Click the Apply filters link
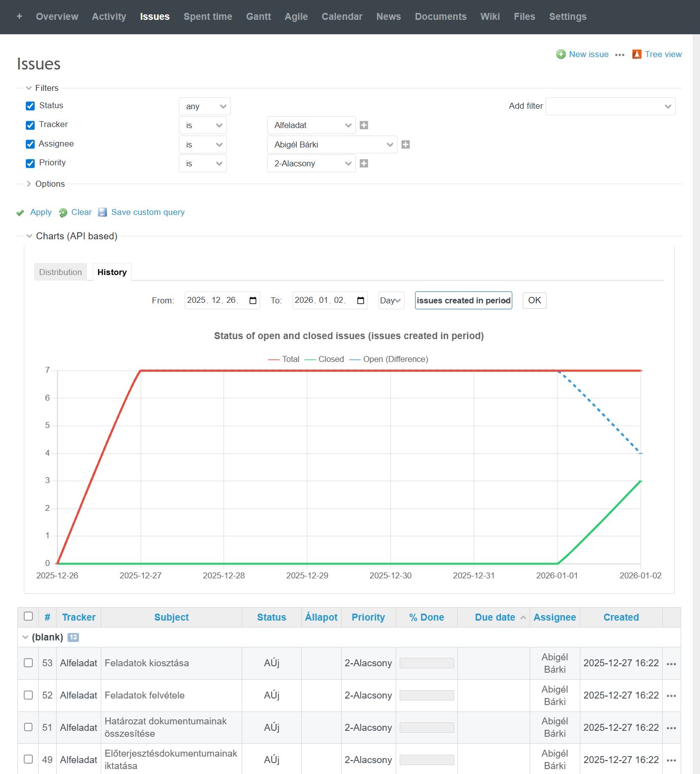The image size is (700, 774). tap(40, 212)
